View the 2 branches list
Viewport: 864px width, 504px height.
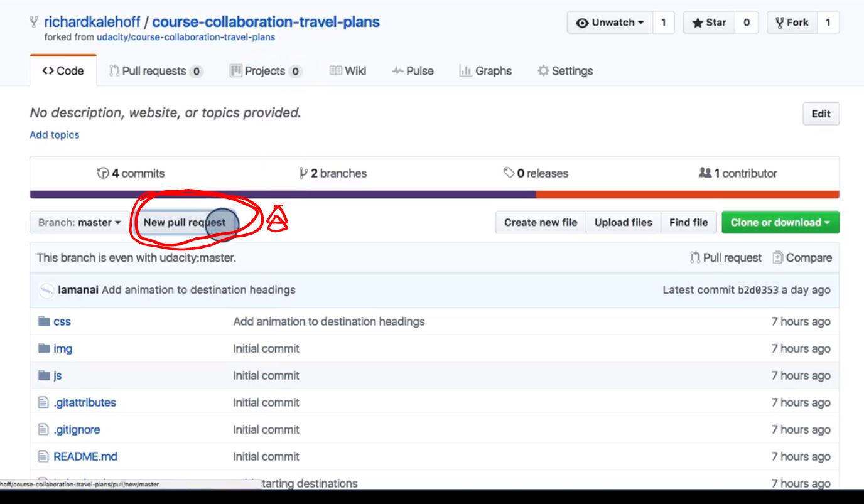333,173
